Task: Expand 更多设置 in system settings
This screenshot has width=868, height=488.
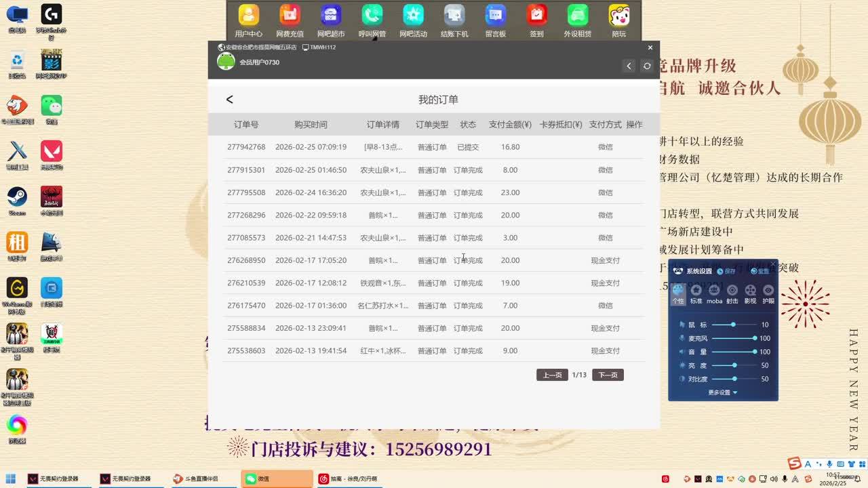Action: (722, 392)
